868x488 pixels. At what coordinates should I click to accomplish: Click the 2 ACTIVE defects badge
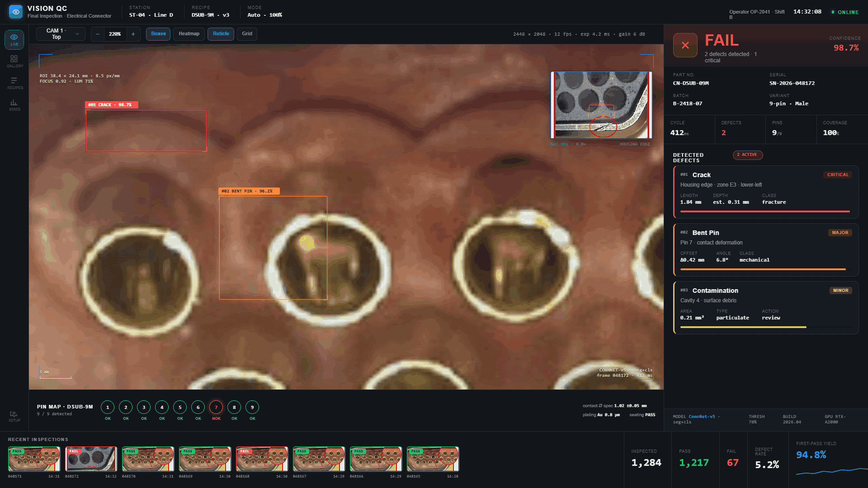point(748,155)
